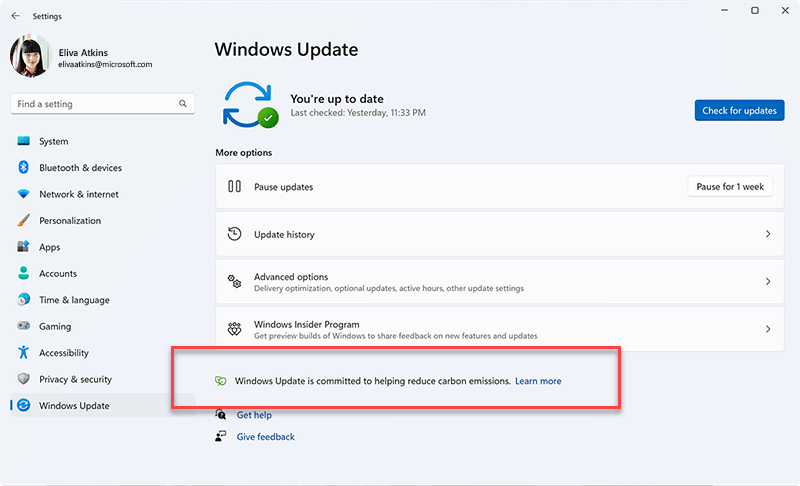Click Last checked: Yesterday, 11:33 PM text
The image size is (800, 486).
point(358,113)
